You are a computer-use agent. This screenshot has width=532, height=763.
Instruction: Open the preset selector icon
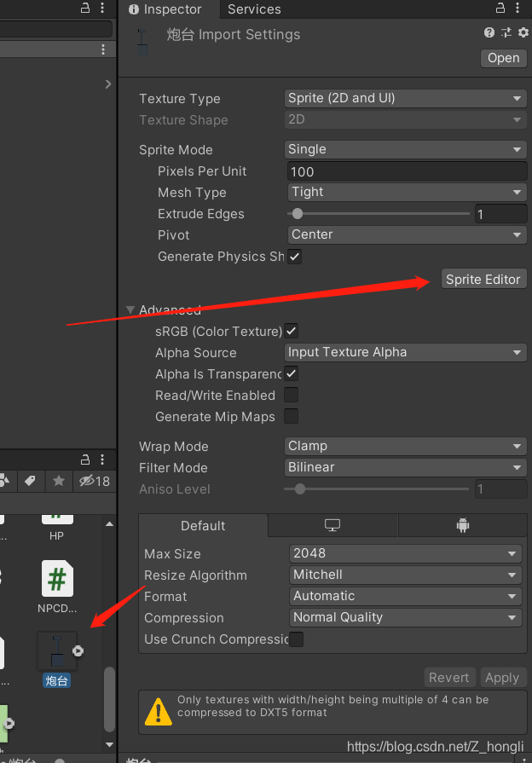pos(506,32)
